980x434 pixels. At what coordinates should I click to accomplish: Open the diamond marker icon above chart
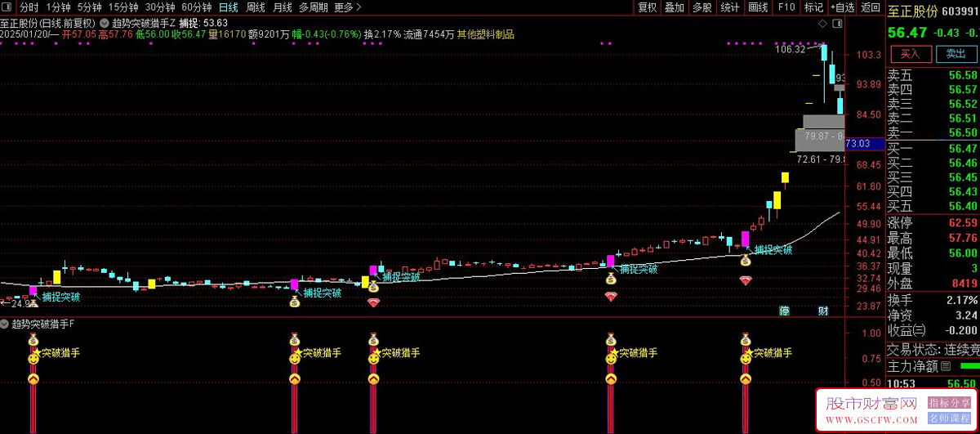(x=822, y=24)
